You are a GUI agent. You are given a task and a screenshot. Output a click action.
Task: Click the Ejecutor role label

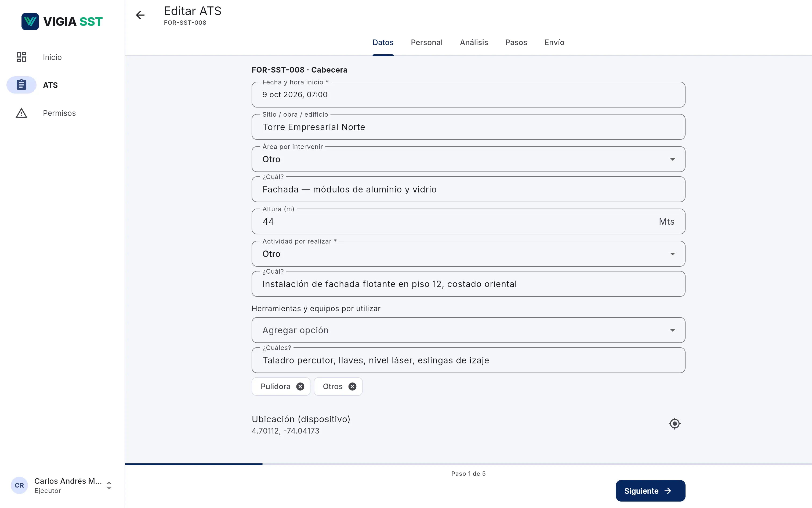coord(48,491)
